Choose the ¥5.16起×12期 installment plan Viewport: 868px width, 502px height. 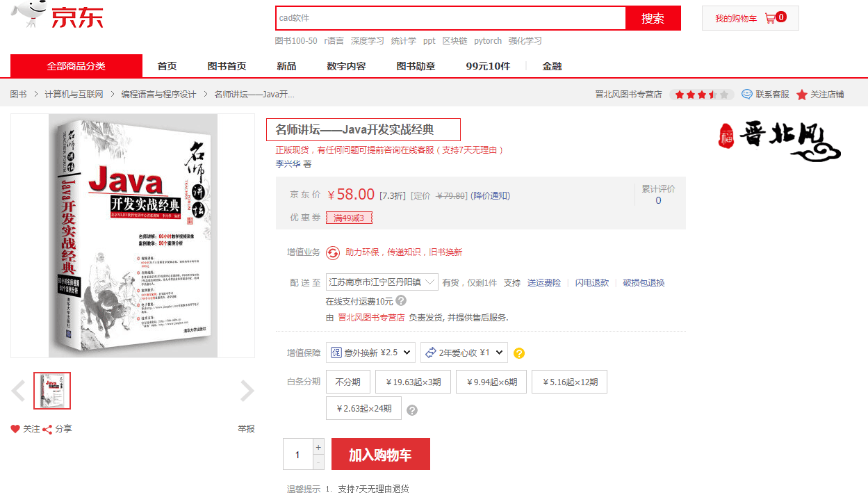569,382
